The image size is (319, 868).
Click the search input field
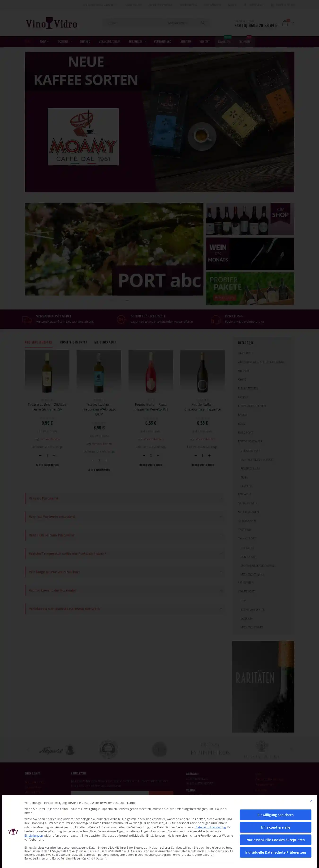133,23
